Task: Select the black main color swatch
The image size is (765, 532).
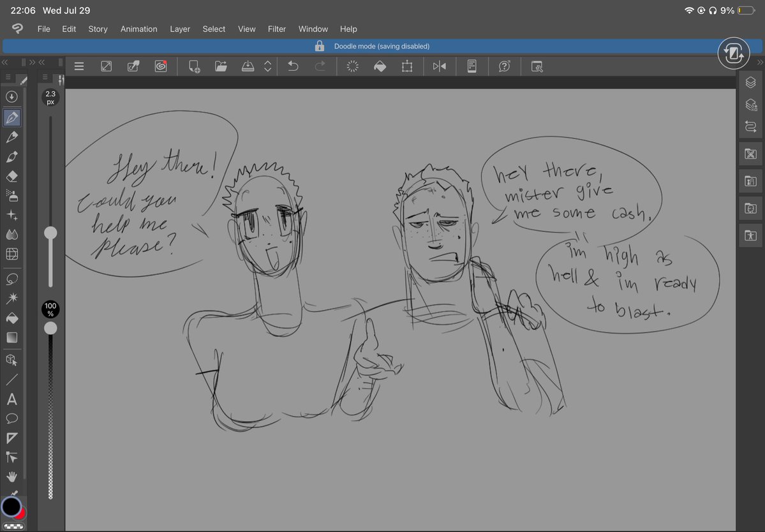Action: point(11,506)
